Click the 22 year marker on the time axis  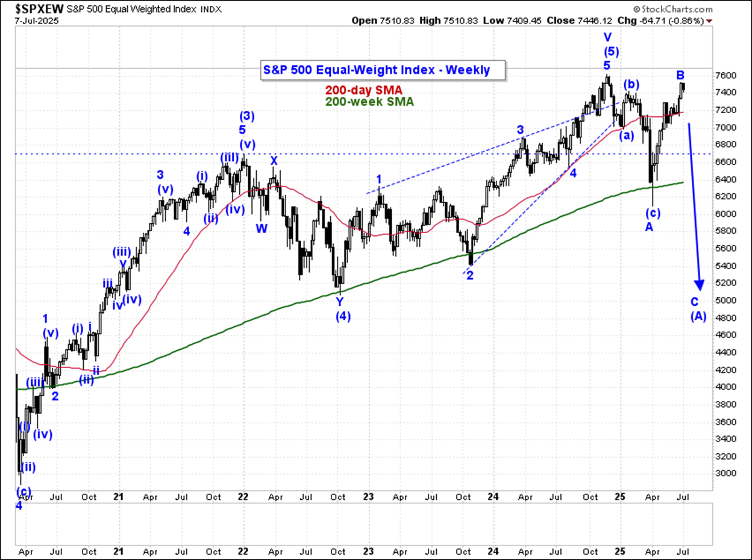(x=243, y=499)
